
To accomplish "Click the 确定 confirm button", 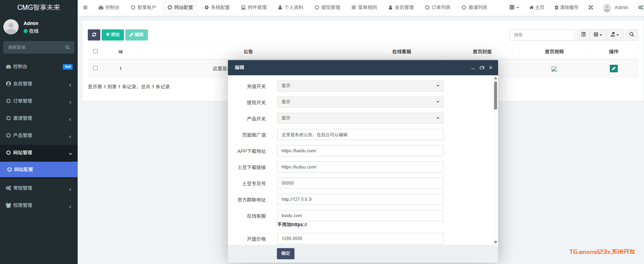I will 285,254.
